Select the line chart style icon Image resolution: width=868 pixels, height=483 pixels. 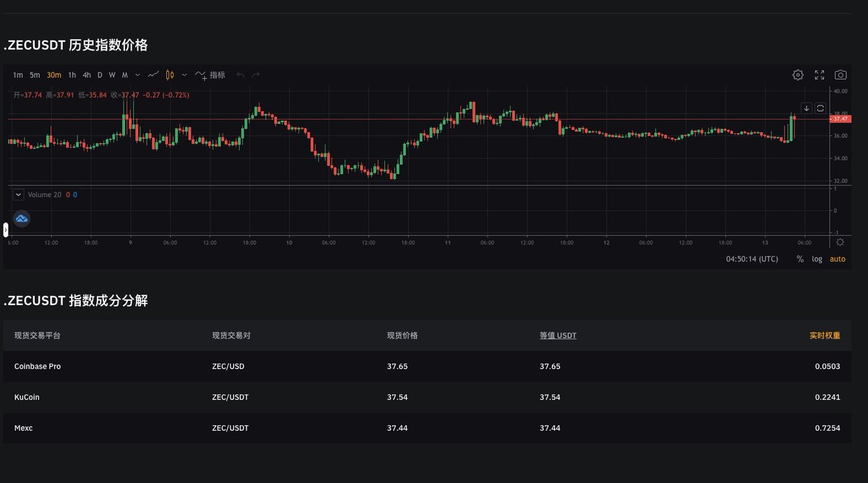click(154, 74)
